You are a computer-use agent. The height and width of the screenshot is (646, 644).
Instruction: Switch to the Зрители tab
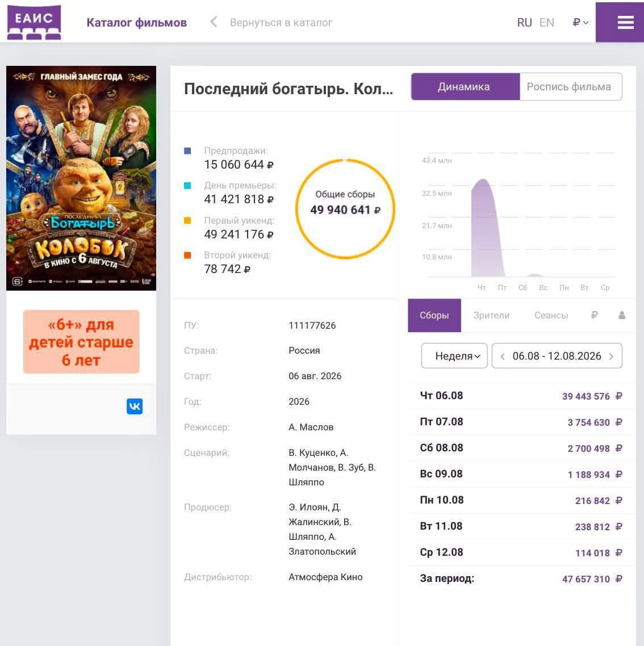coord(491,316)
